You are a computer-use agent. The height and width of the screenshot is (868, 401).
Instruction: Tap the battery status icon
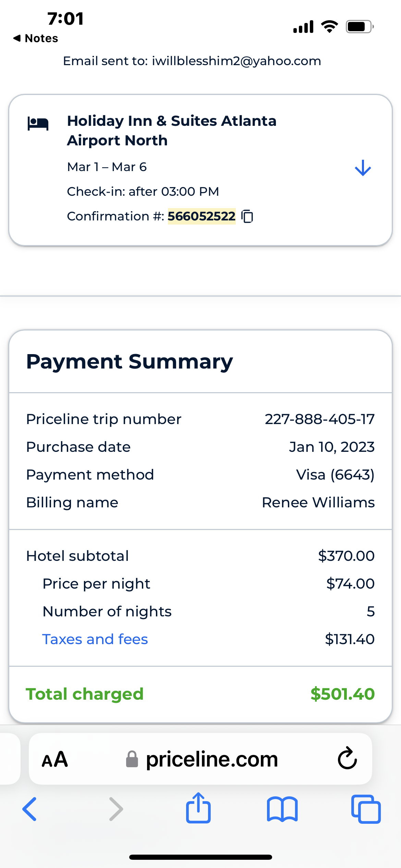click(x=359, y=26)
